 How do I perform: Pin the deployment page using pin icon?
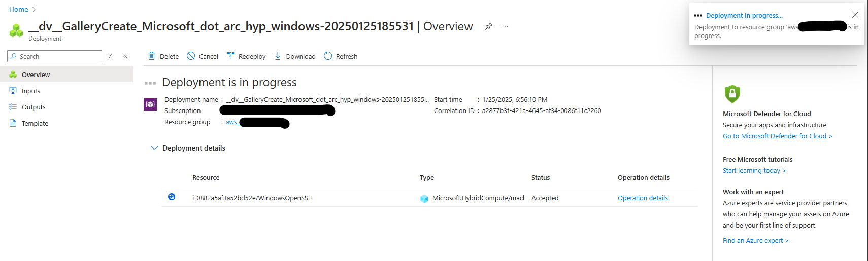click(488, 26)
